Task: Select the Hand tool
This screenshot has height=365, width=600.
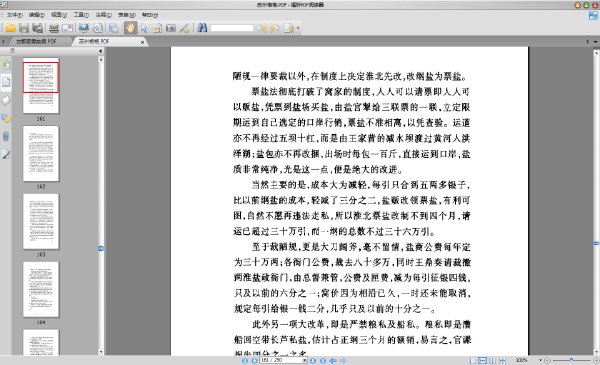Action: coord(130,28)
